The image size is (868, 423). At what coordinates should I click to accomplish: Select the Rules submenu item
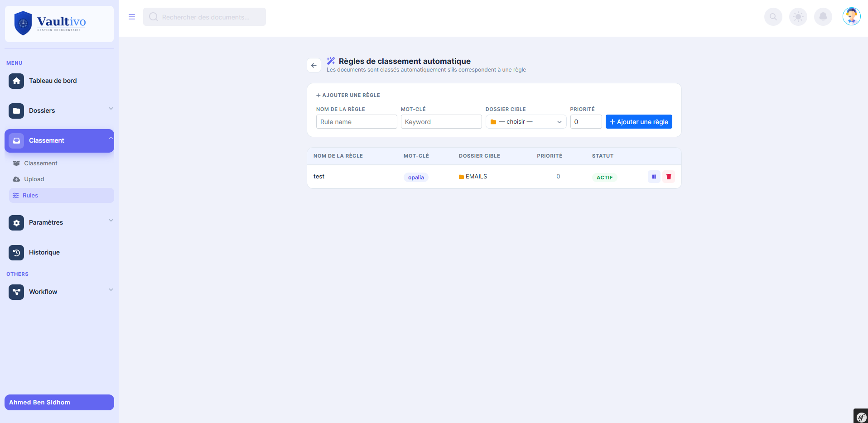pyautogui.click(x=62, y=196)
